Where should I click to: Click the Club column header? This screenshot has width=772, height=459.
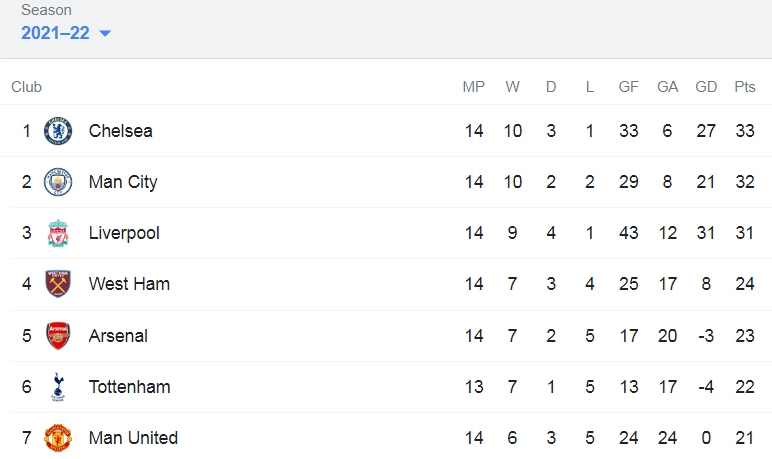click(27, 87)
